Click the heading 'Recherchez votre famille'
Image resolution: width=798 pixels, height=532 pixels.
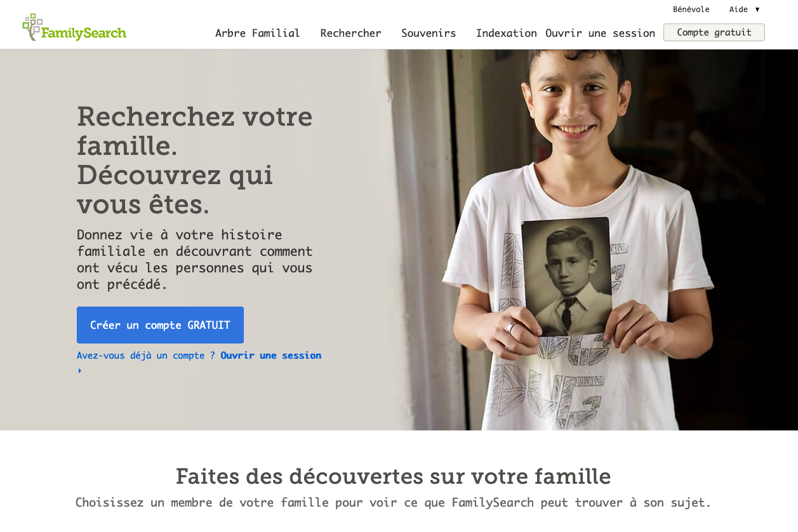tap(194, 131)
